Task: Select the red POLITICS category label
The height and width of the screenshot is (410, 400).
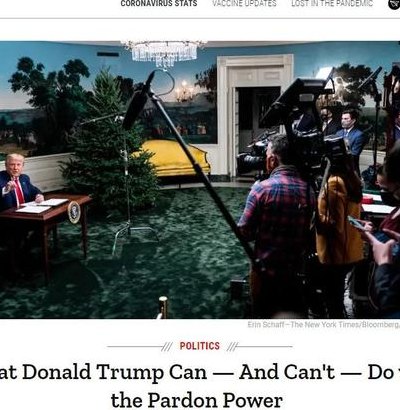Action: pyautogui.click(x=200, y=346)
